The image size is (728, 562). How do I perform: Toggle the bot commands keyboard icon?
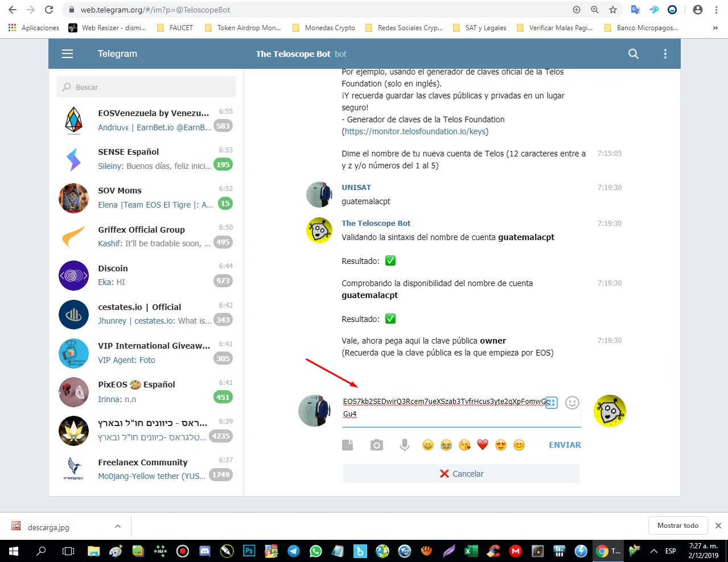click(x=551, y=402)
